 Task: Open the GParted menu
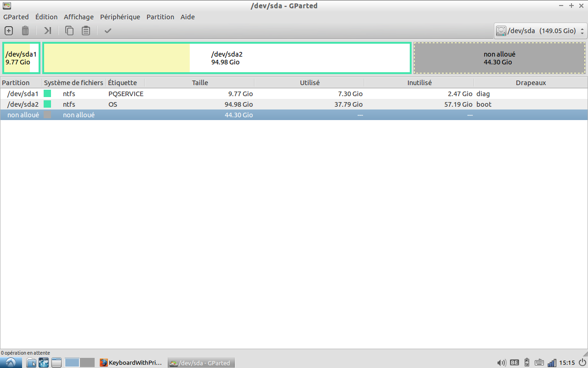click(16, 17)
